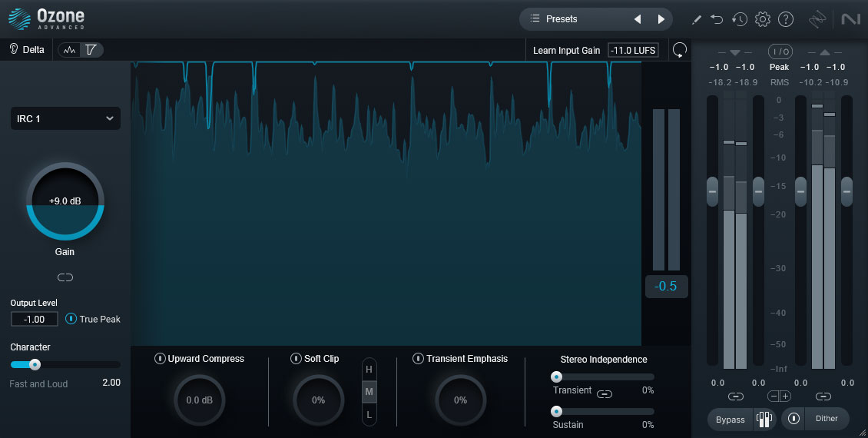The height and width of the screenshot is (438, 868).
Task: Click the undo arrow icon
Action: coord(717,19)
